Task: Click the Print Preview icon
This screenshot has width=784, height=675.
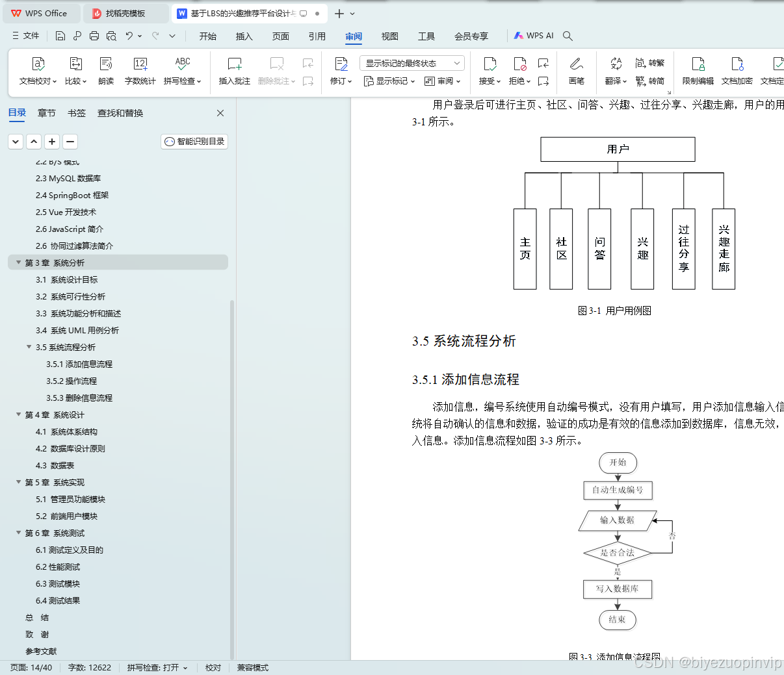Action: point(111,36)
